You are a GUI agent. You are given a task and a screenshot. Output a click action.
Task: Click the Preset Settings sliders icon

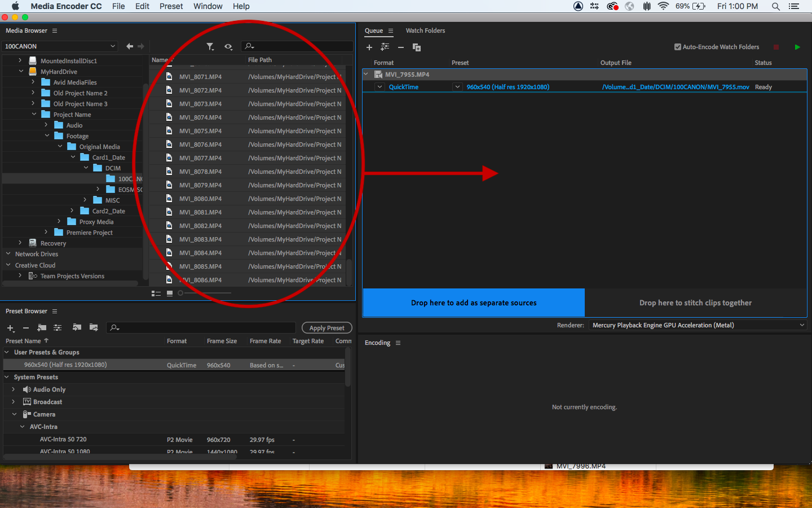click(58, 327)
